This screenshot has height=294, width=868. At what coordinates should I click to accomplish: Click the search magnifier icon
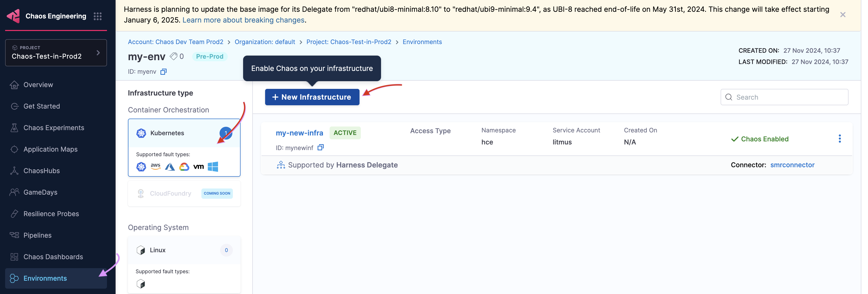point(729,97)
